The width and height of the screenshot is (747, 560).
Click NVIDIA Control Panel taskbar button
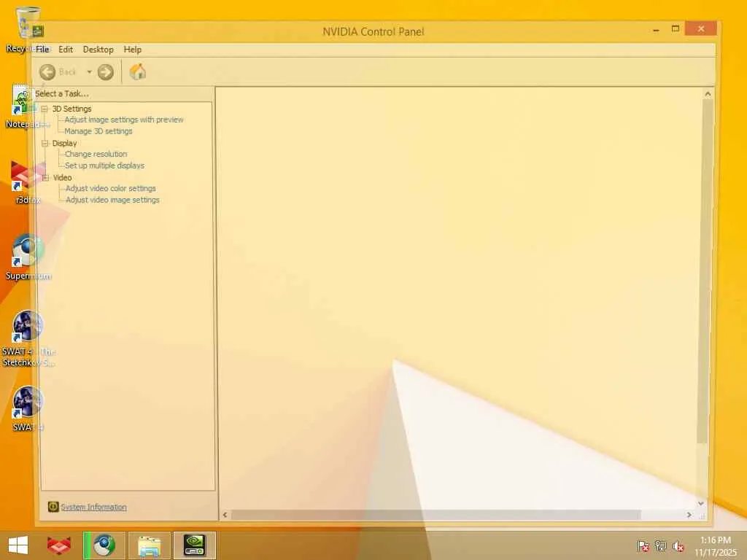[194, 545]
